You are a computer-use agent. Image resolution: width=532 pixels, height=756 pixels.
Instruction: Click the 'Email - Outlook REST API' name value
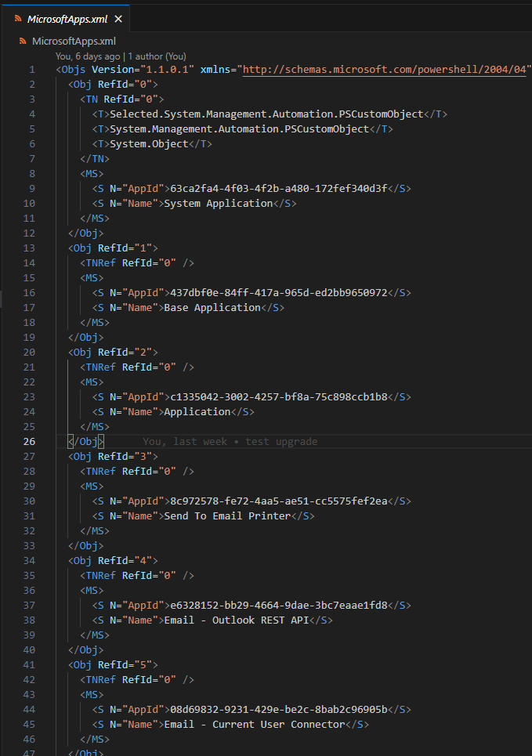click(x=237, y=620)
